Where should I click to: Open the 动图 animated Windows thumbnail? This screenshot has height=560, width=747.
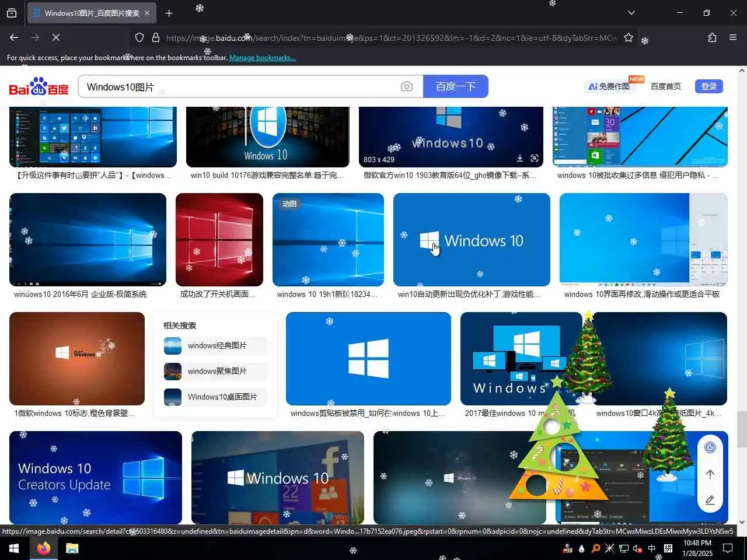[x=328, y=240]
